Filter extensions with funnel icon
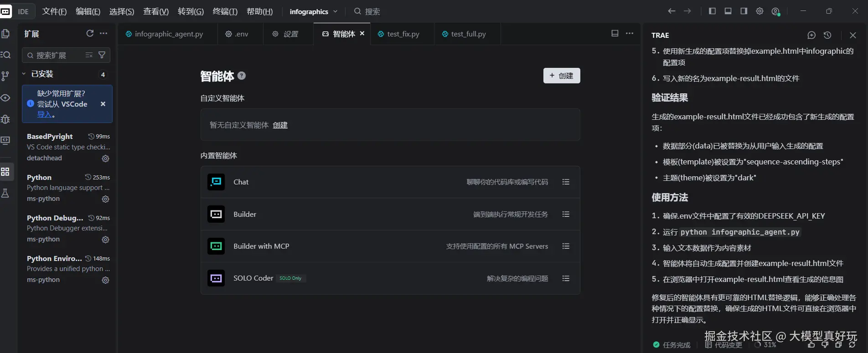868x353 pixels. coord(102,55)
